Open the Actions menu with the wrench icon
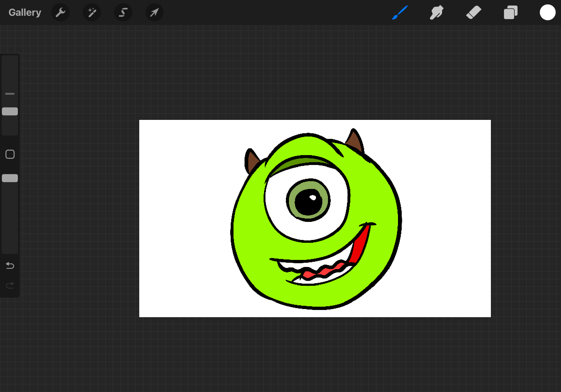Screen dimensions: 561x392 point(60,12)
